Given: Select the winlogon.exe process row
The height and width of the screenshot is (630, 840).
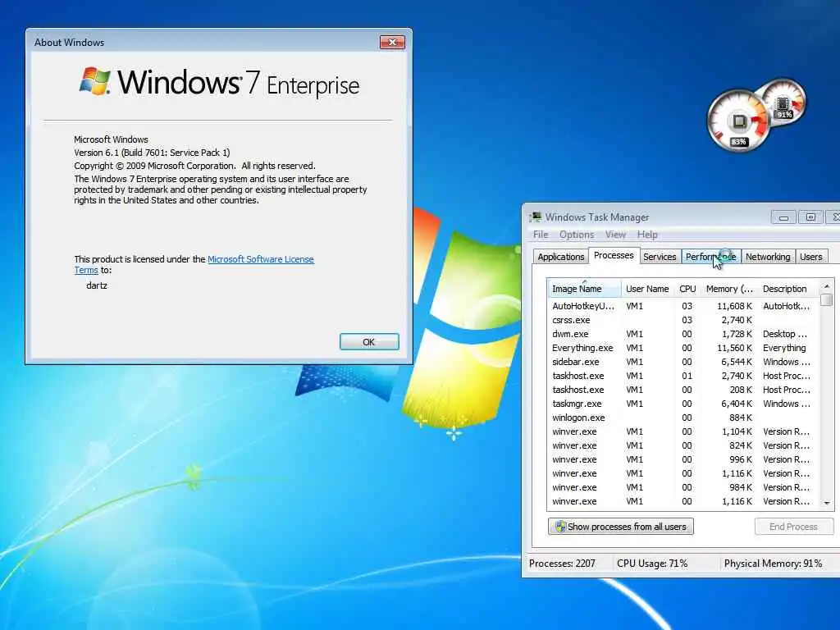Looking at the screenshot, I should pos(683,418).
